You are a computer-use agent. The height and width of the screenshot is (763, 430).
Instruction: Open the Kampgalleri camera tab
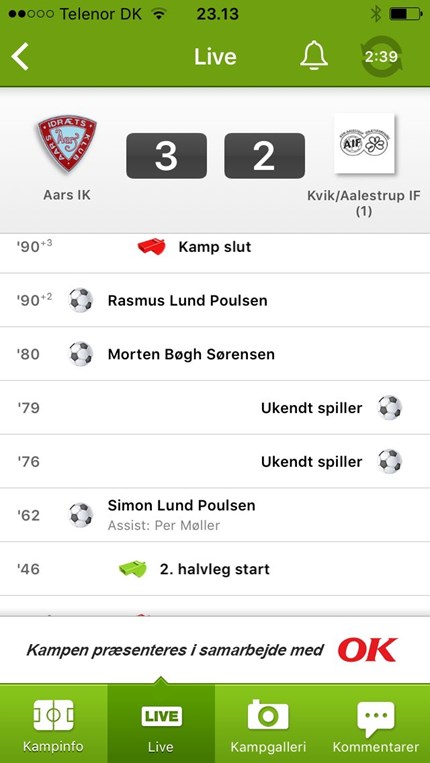[x=268, y=724]
